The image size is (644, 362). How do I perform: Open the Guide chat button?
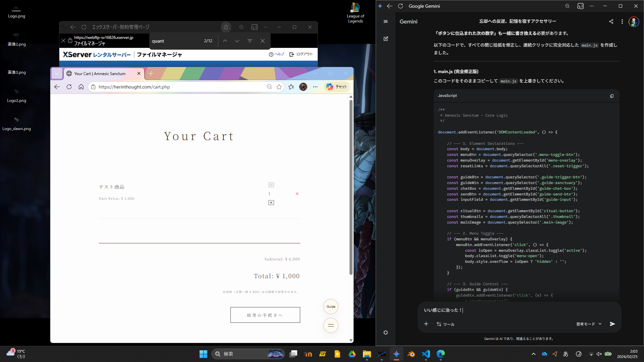(x=331, y=306)
